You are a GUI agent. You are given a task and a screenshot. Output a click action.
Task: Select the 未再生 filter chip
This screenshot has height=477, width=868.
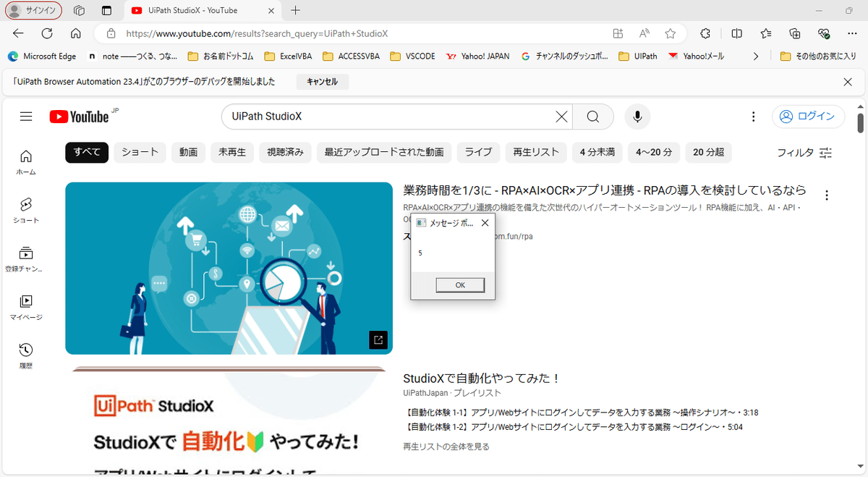coord(232,152)
